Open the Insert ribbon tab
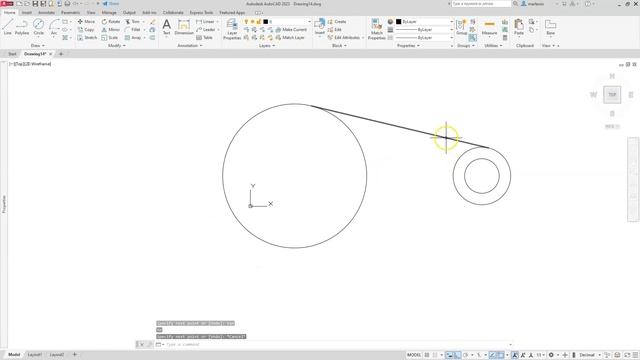Viewport: 640px width, 360px height. click(27, 13)
